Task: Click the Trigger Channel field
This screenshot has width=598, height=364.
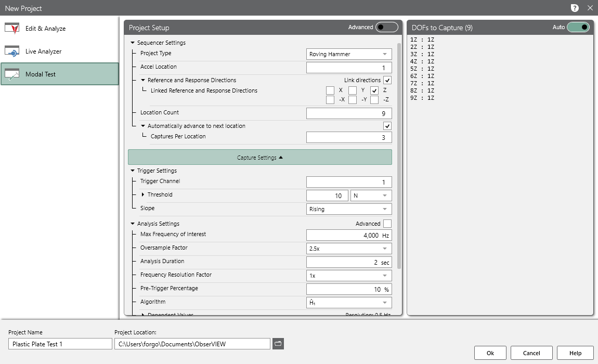Action: tap(349, 182)
